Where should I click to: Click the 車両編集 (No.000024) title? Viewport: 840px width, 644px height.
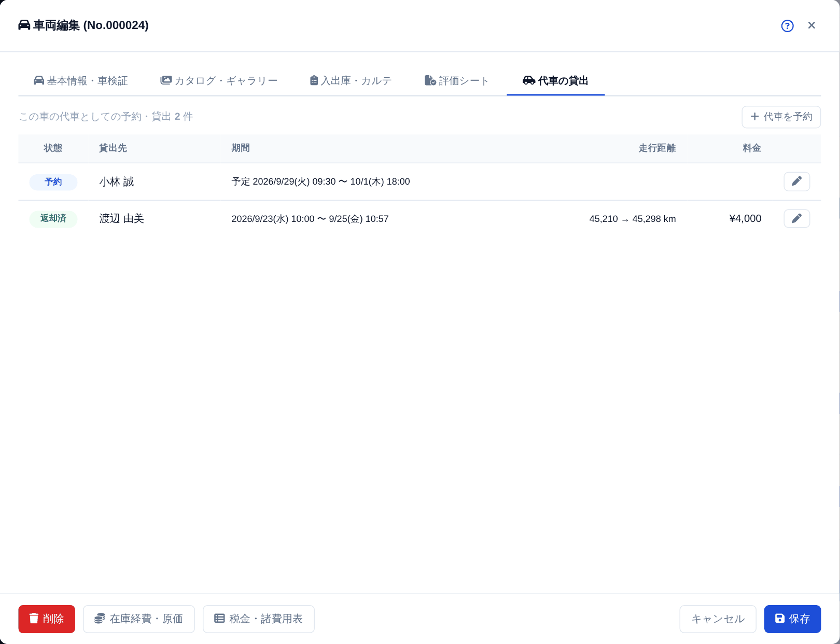click(x=83, y=25)
